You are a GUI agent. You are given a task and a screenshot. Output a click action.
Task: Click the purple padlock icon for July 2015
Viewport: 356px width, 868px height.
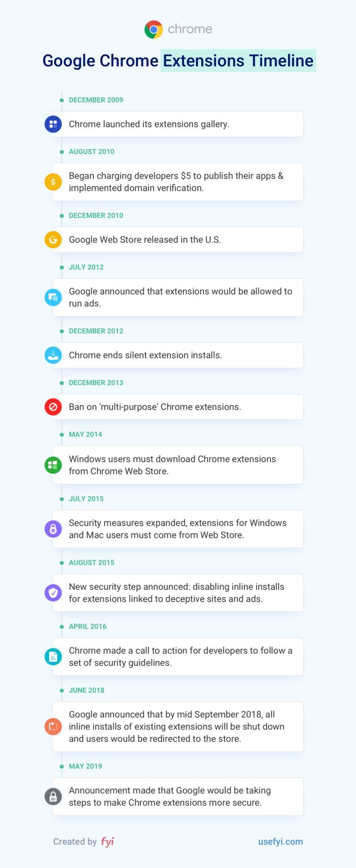tap(53, 529)
